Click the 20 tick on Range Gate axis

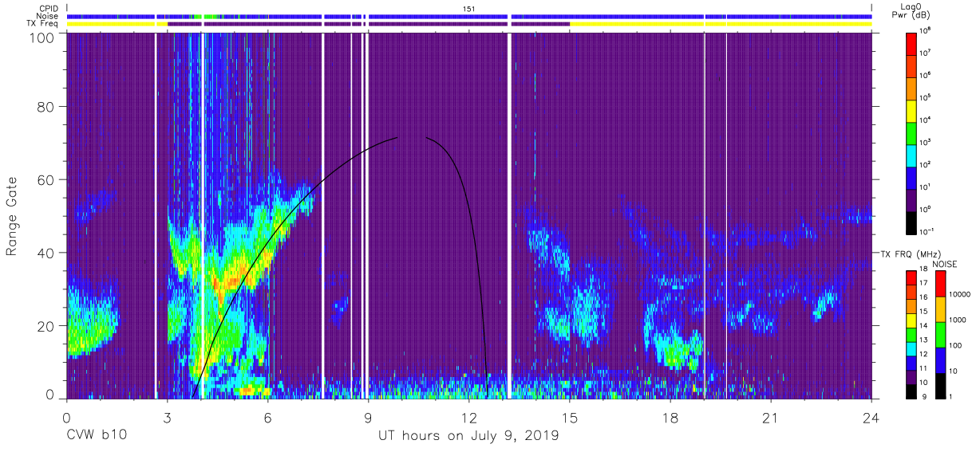point(45,326)
